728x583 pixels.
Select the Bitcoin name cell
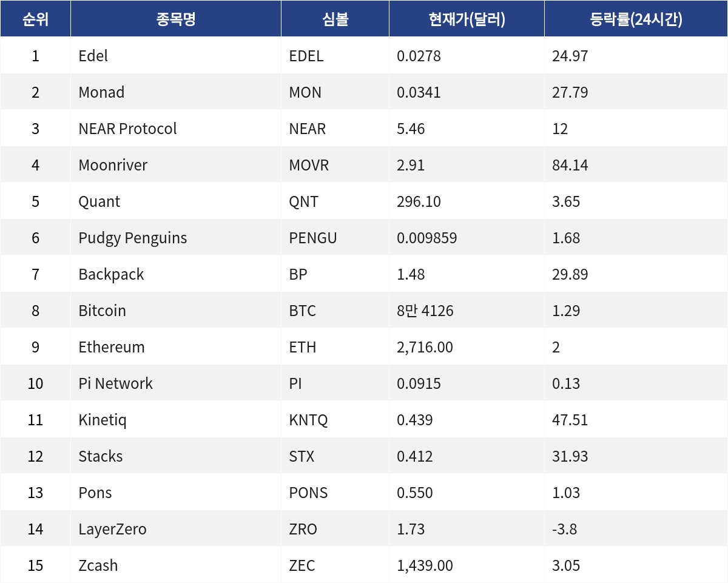[176, 311]
